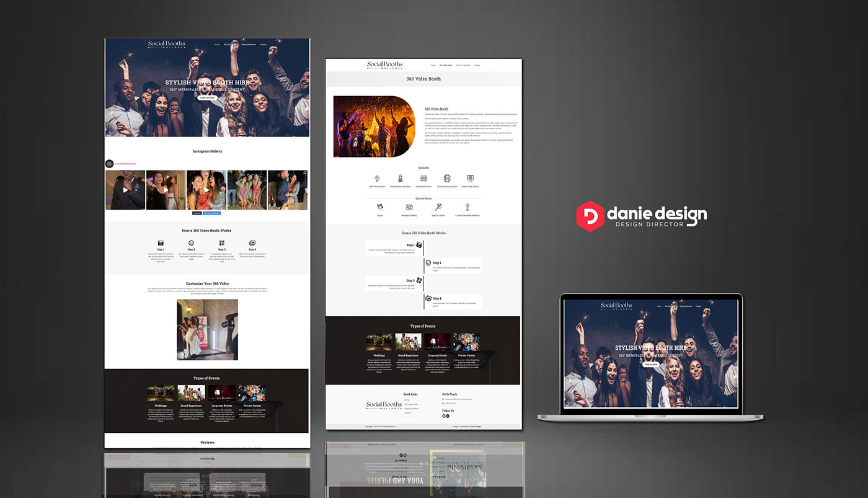The height and width of the screenshot is (498, 868).
Task: Open Brand Experience thumbnail in left homepage mockup
Action: point(191,393)
